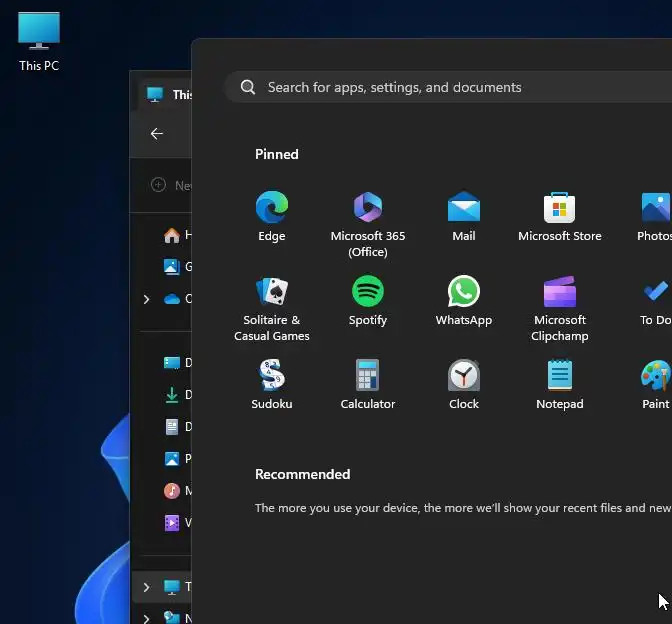Open the Clock app
Viewport: 672px width, 624px height.
coord(464,384)
